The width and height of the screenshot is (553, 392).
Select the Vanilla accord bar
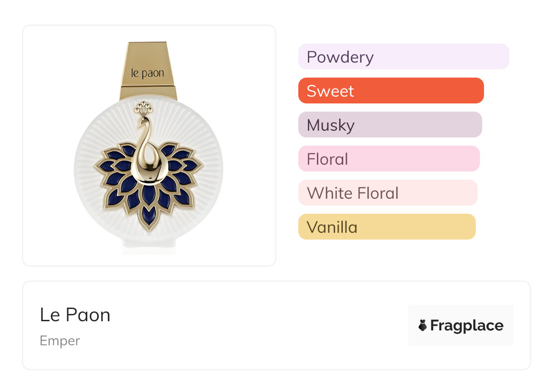pyautogui.click(x=387, y=227)
